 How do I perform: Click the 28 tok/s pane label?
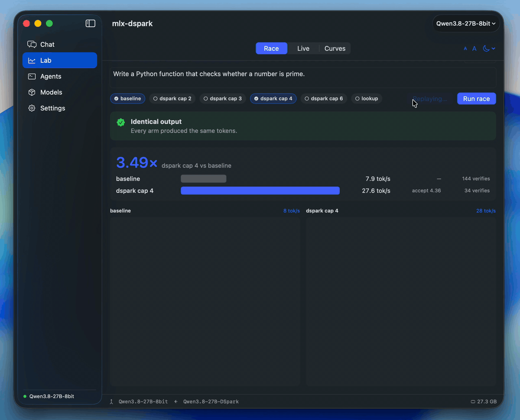pyautogui.click(x=486, y=211)
